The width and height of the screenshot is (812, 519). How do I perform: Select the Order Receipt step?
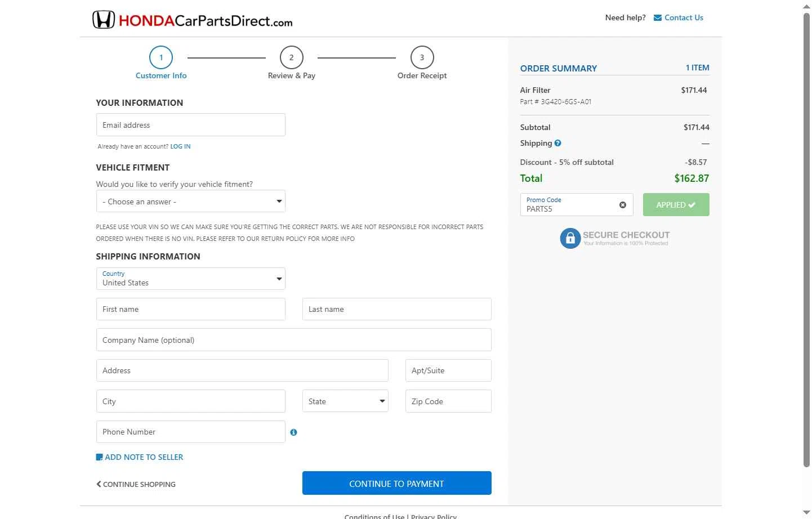422,63
